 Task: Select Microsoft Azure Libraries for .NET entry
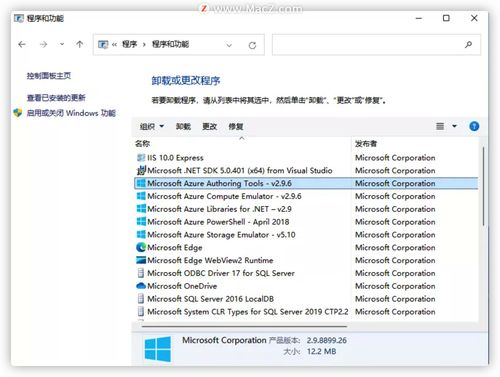click(x=306, y=209)
